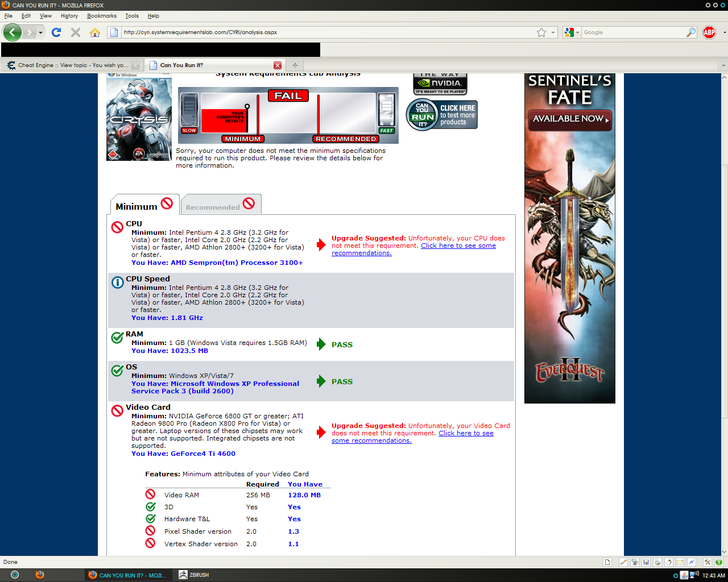Open the EverQuest Sentinel's Fate ad banner
Viewport: 728px width, 582px height.
569,239
